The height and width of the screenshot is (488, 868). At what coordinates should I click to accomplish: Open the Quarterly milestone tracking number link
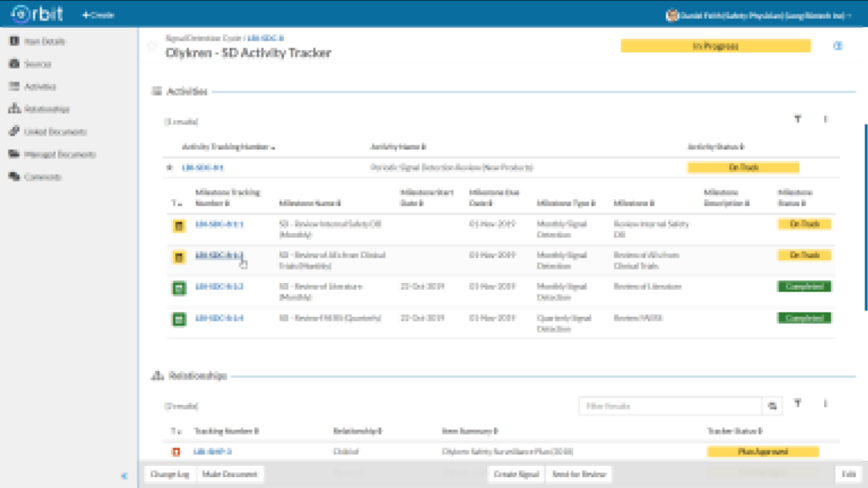click(220, 319)
